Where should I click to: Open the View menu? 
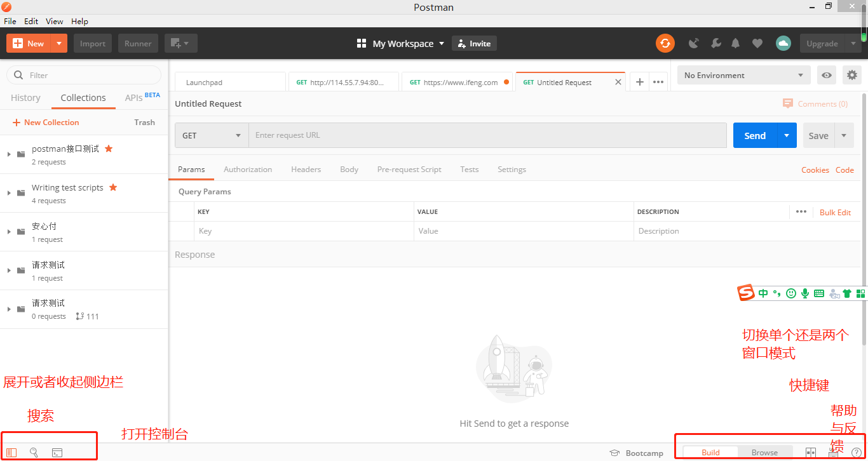click(55, 21)
